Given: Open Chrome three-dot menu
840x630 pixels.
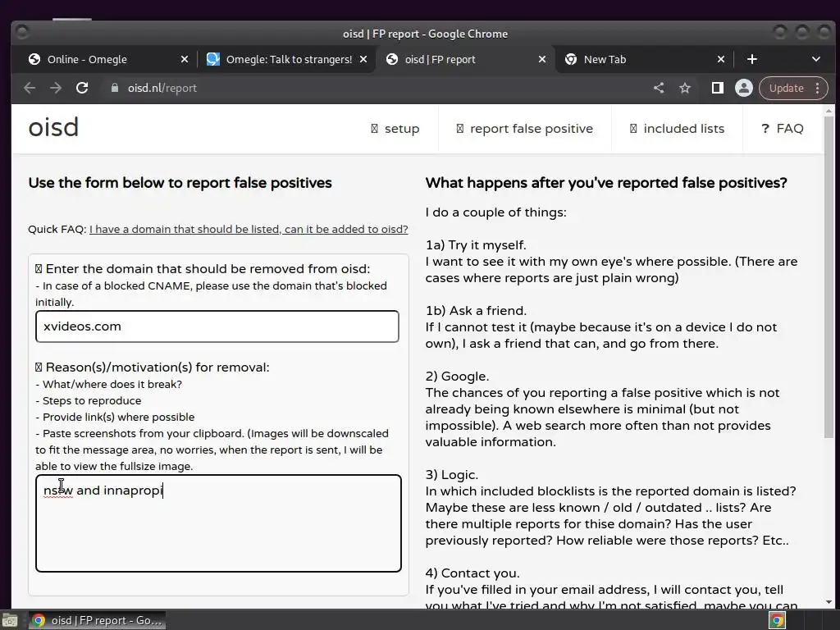Looking at the screenshot, I should tap(818, 88).
